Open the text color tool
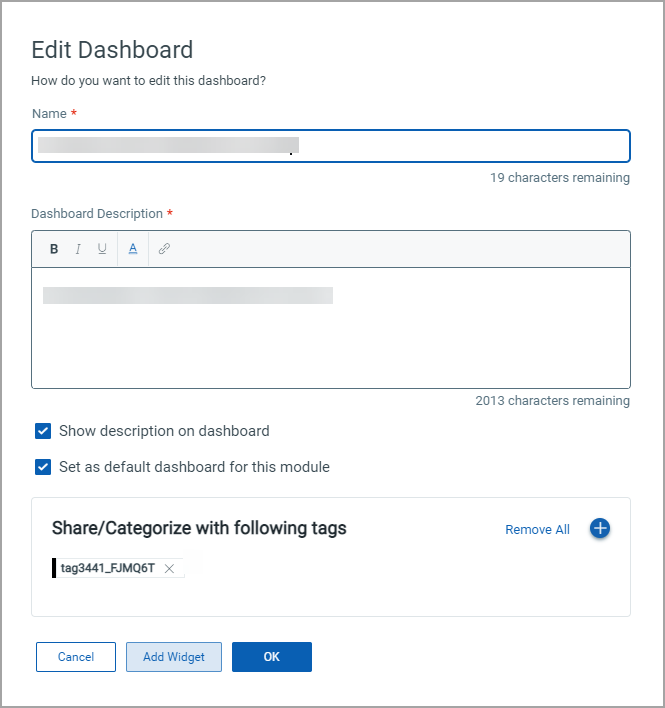 133,249
